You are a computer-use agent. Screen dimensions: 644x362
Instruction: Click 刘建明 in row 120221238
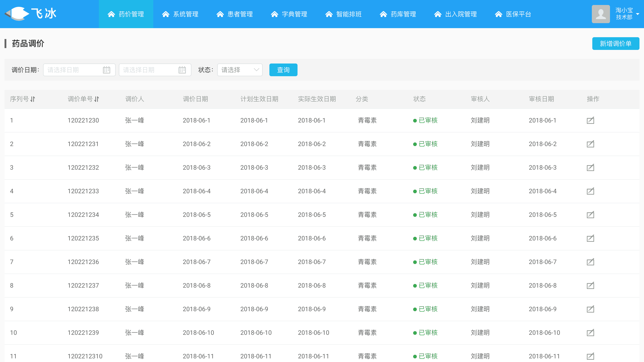(x=480, y=309)
